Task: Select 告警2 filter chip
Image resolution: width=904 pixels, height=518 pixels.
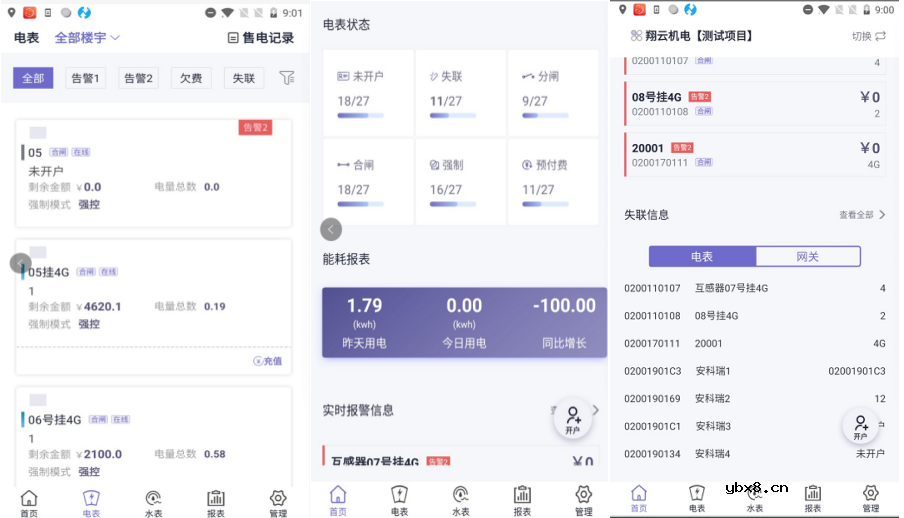Action: click(x=138, y=78)
